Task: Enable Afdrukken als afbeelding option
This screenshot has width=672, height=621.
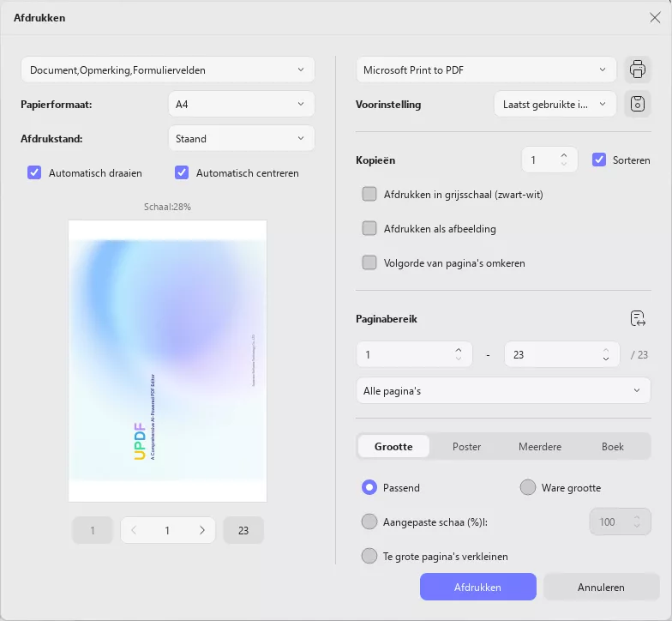Action: (369, 228)
